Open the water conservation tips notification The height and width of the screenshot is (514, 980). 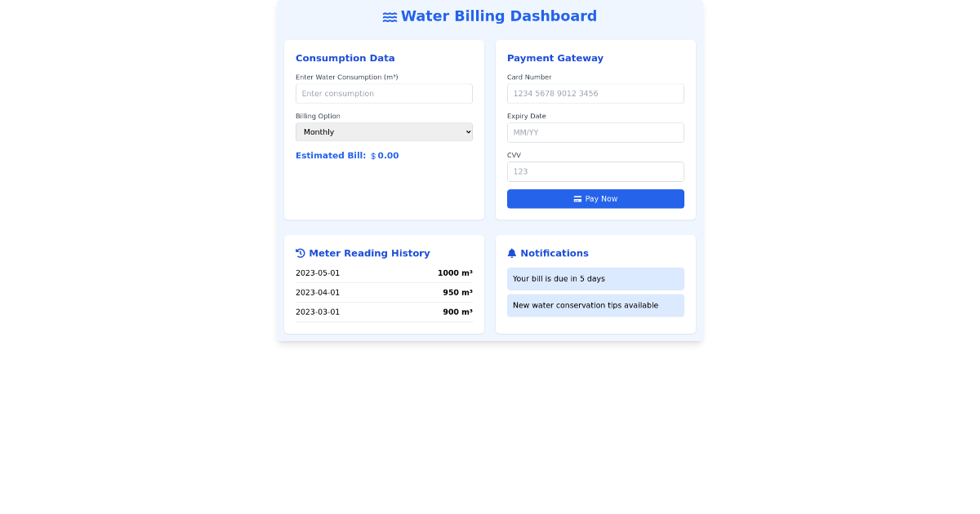(595, 305)
